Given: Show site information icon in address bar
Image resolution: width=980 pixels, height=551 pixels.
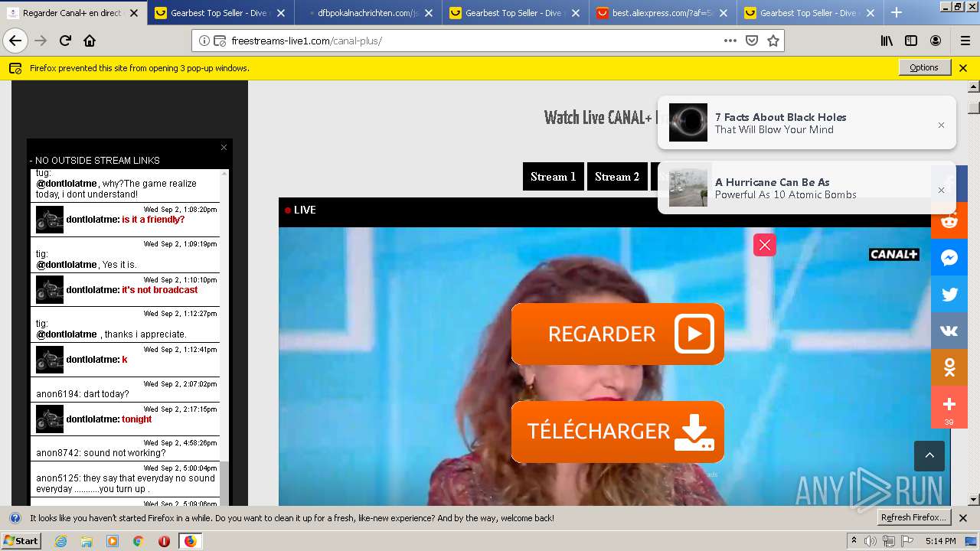Looking at the screenshot, I should click(204, 41).
